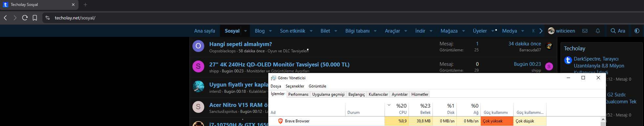Viewport: 644px width, 126px height.
Task: Bookmark this page in Brave
Action: click(x=35, y=18)
